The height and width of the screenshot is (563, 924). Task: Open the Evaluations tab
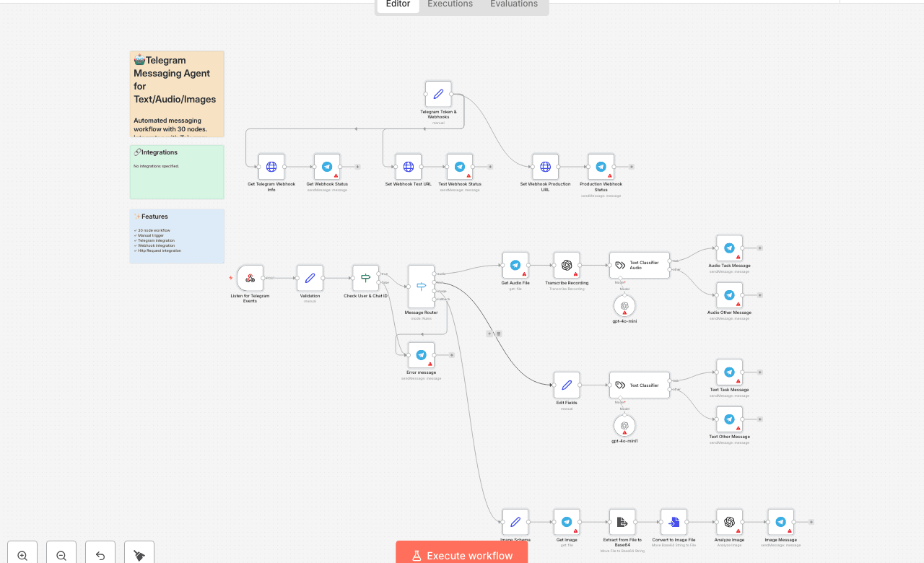point(513,4)
